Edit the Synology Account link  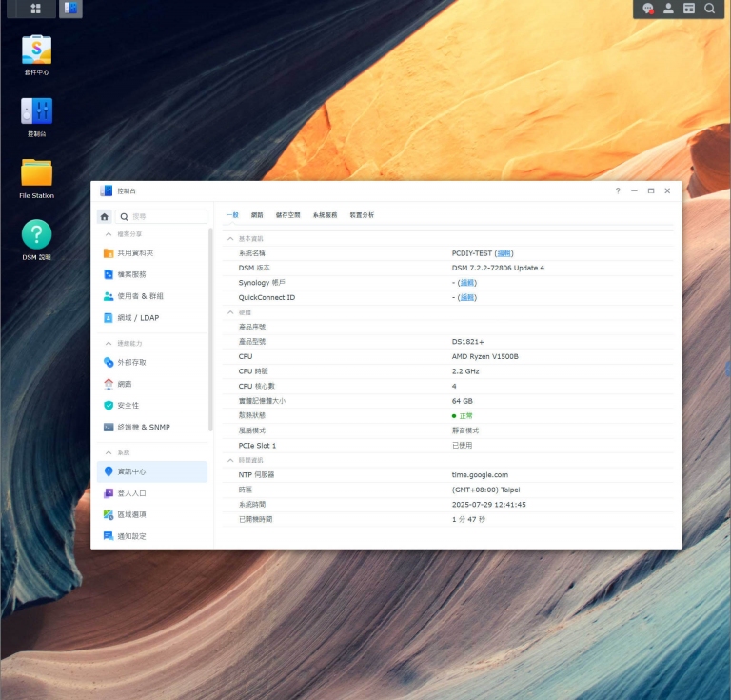click(466, 283)
